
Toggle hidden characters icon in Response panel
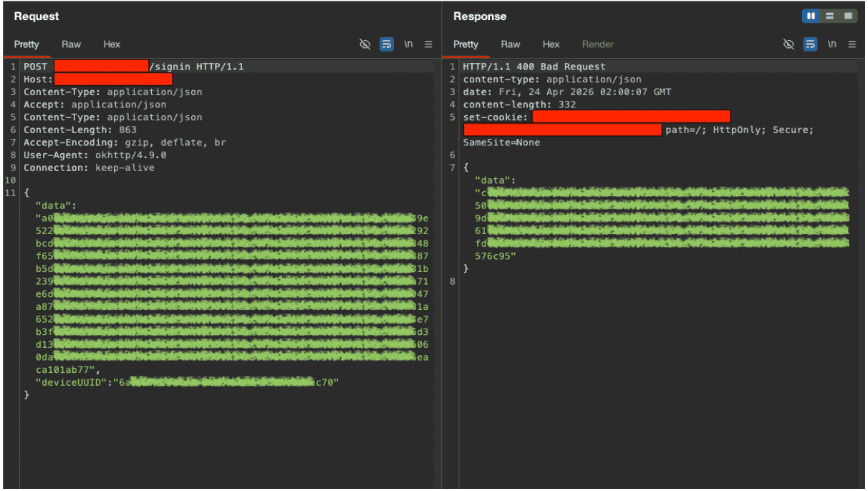789,44
